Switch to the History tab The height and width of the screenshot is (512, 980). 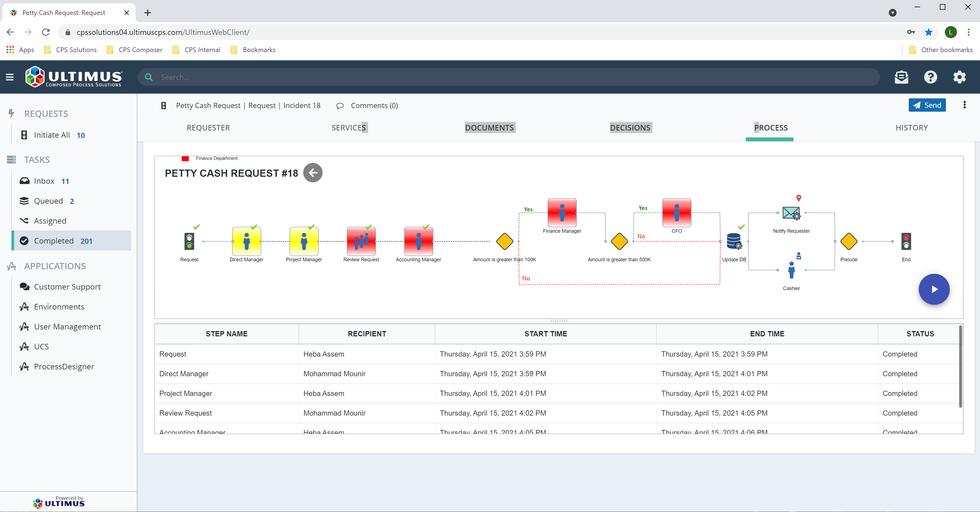[911, 128]
